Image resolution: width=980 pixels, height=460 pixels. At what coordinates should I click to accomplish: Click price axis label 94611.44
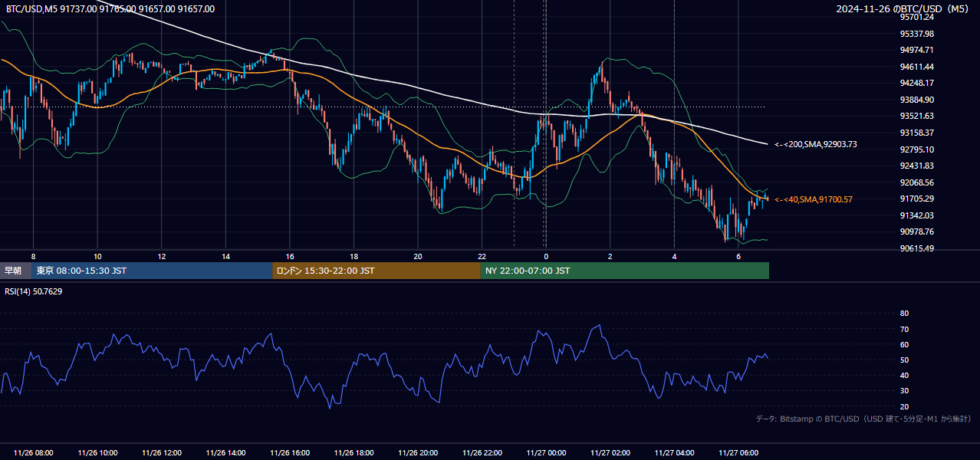pos(916,67)
